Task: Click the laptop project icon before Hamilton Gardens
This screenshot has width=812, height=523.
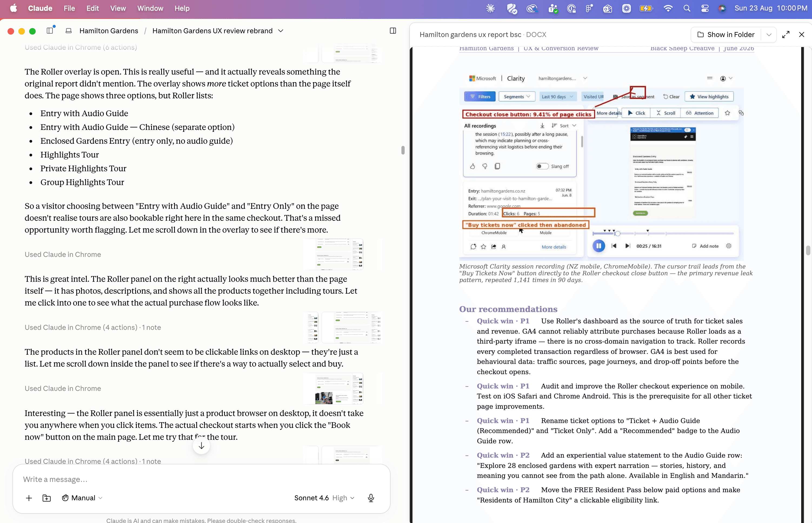Action: point(69,31)
